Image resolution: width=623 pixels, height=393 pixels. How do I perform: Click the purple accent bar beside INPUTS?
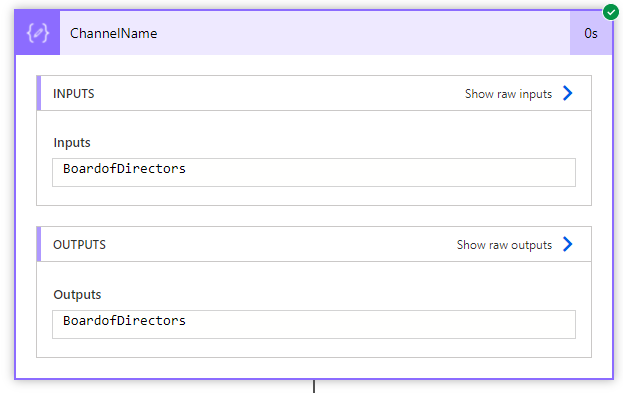(x=39, y=93)
